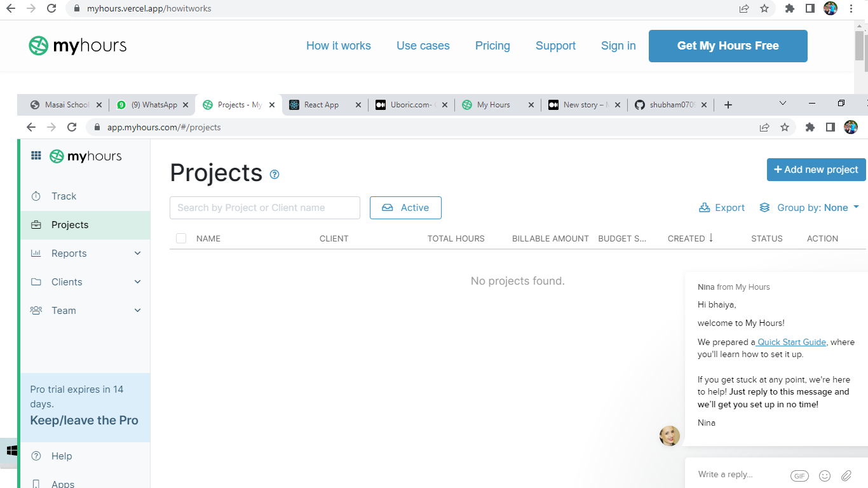Open the emoji picker in the chat box
Viewport: 868px width, 488px height.
pyautogui.click(x=824, y=475)
